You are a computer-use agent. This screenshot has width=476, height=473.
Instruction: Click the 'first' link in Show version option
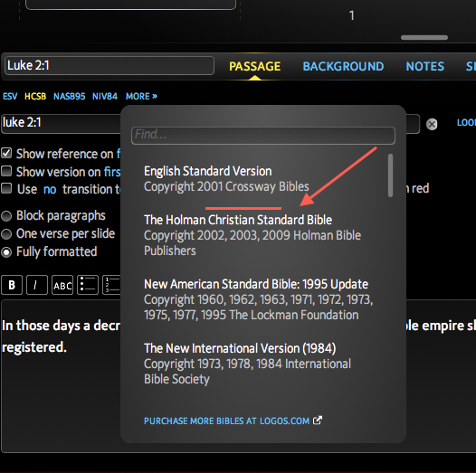(x=112, y=172)
